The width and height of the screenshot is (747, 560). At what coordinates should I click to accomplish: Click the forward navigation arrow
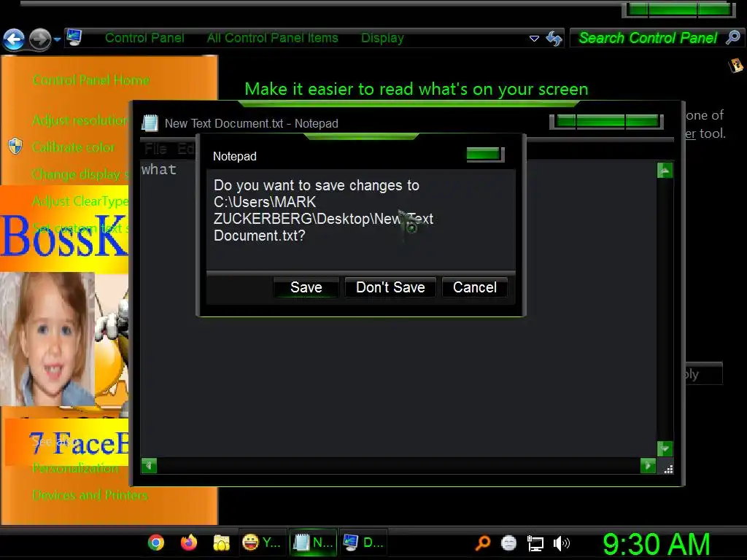coord(39,39)
